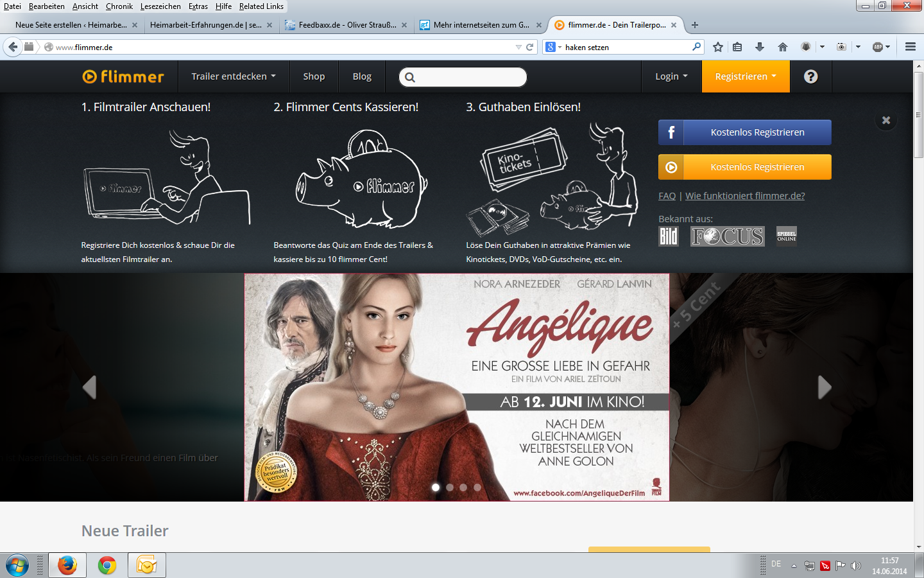Close the flimmer.de tab

click(x=674, y=25)
